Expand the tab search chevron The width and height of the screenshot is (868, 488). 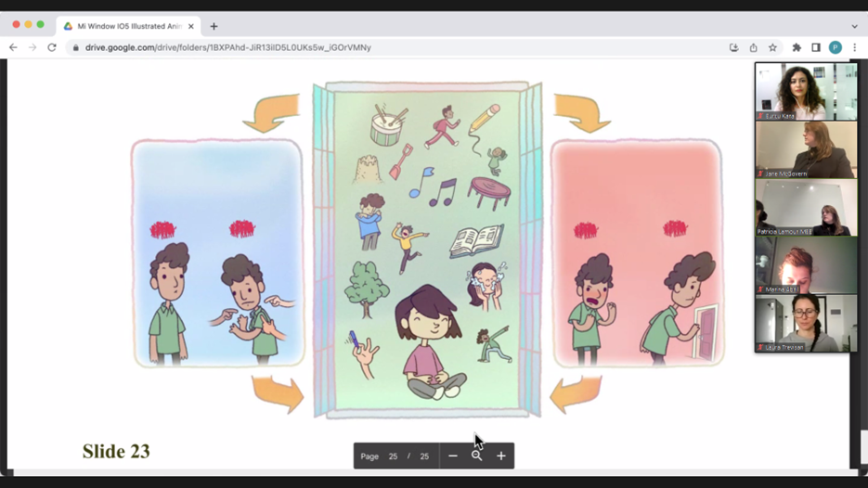(x=854, y=26)
